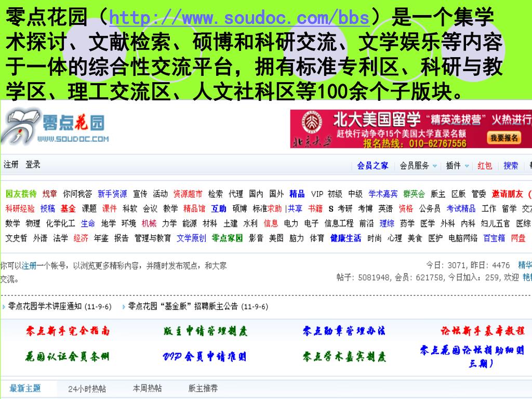This screenshot has width=532, height=399.
Task: Open the 经济 forum link
Action: pos(81,238)
